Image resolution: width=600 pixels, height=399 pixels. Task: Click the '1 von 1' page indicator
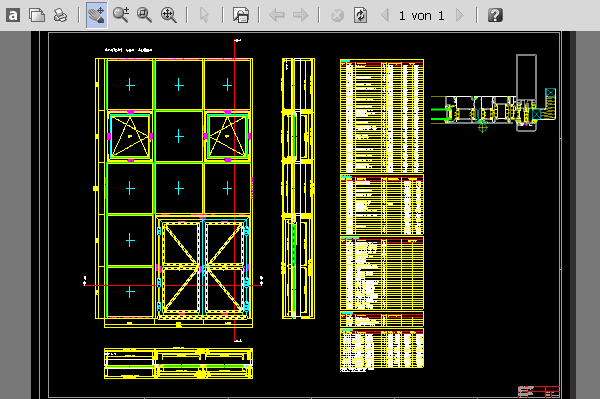point(422,16)
